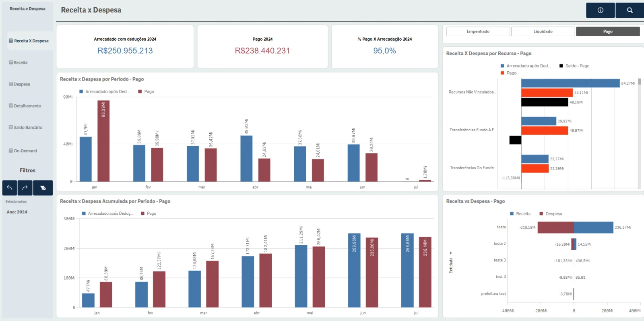Go to the Receita sidebar sheet

click(x=19, y=62)
